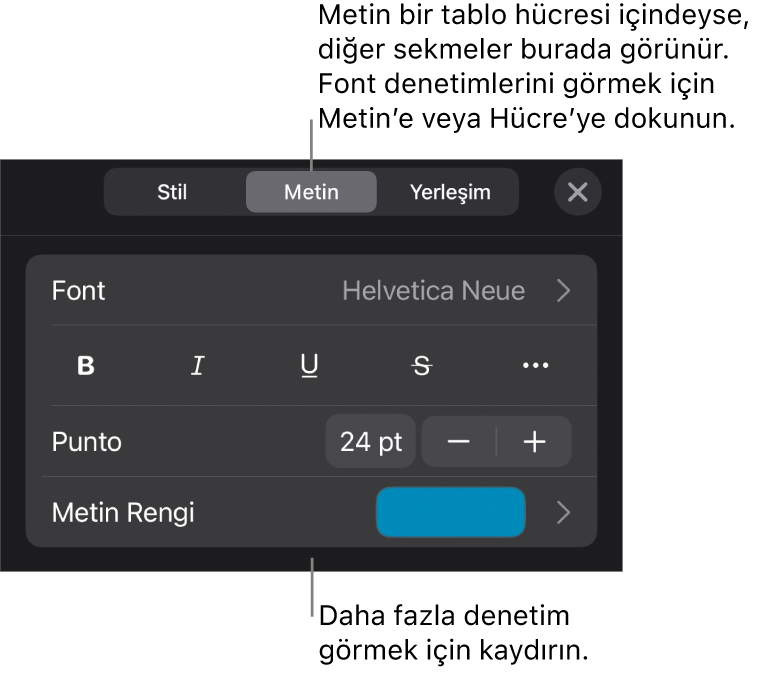Close the format panel with the X

578,192
